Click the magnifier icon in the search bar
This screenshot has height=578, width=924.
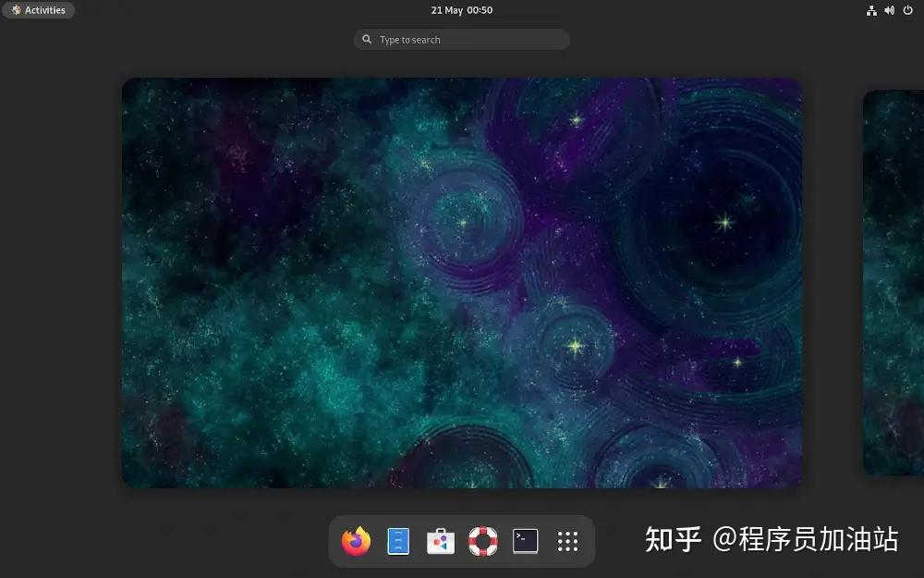369,39
